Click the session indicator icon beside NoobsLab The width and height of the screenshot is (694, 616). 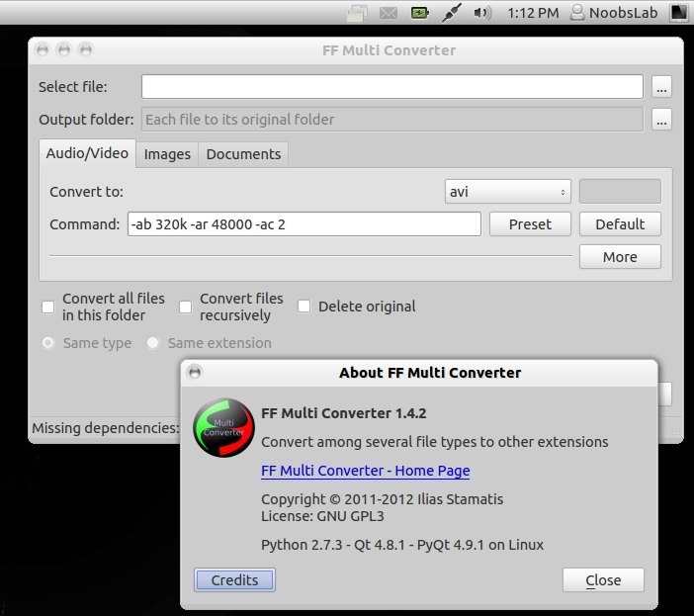coord(678,13)
